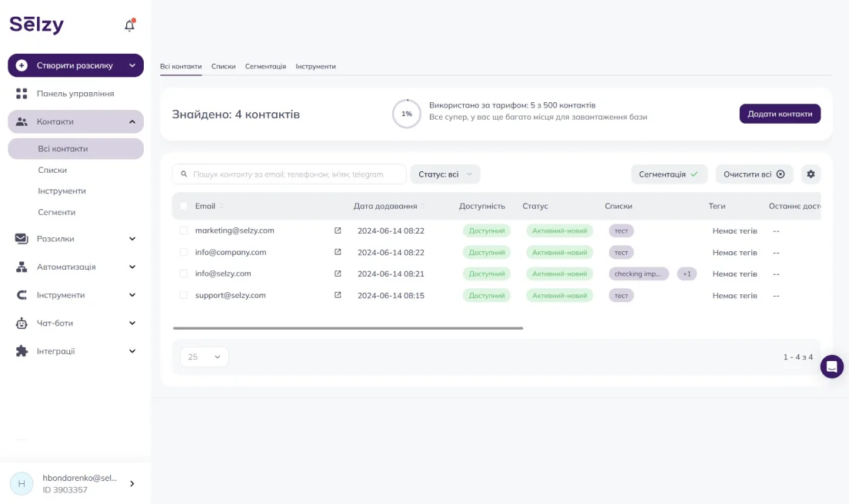This screenshot has height=504, width=849.
Task: Check the info@selzy.com row checkbox
Action: coord(184,274)
